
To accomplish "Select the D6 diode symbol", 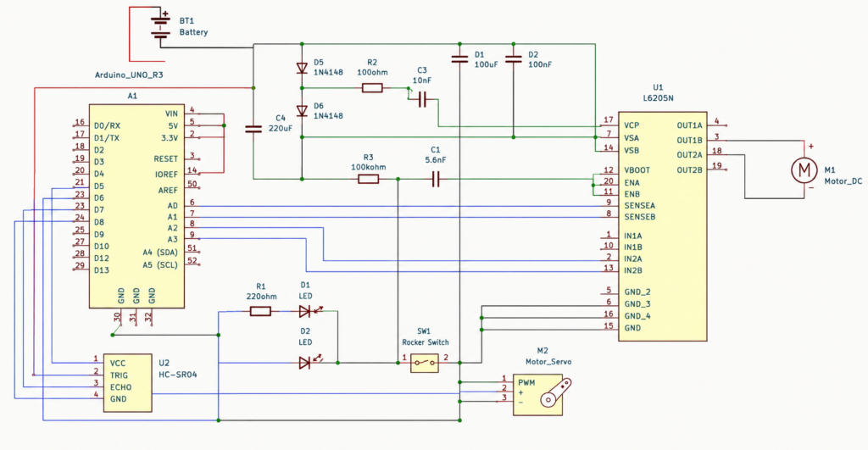I will point(302,111).
